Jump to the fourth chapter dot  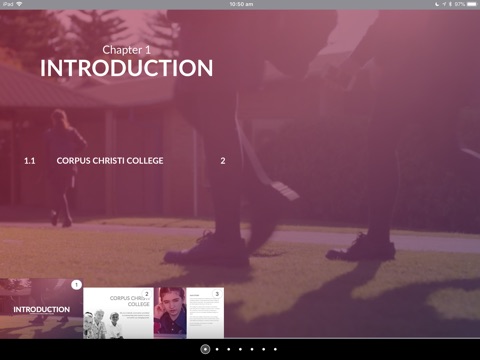pyautogui.click(x=240, y=349)
